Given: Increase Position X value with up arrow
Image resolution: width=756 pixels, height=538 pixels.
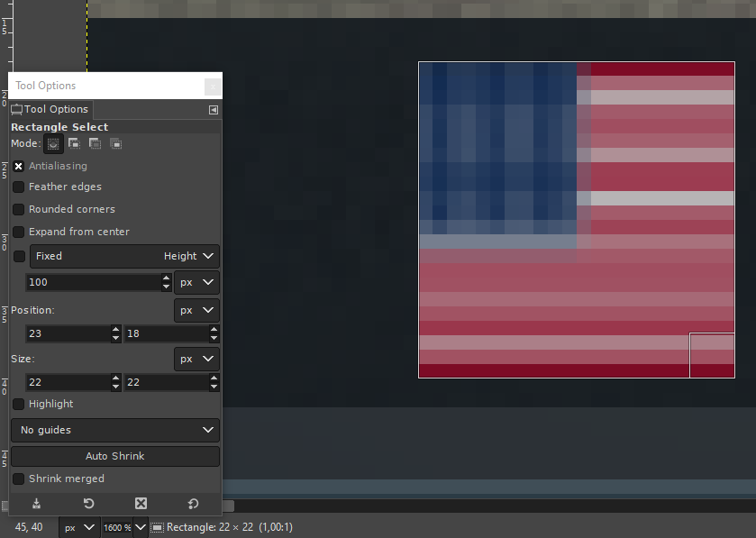Looking at the screenshot, I should pyautogui.click(x=115, y=329).
